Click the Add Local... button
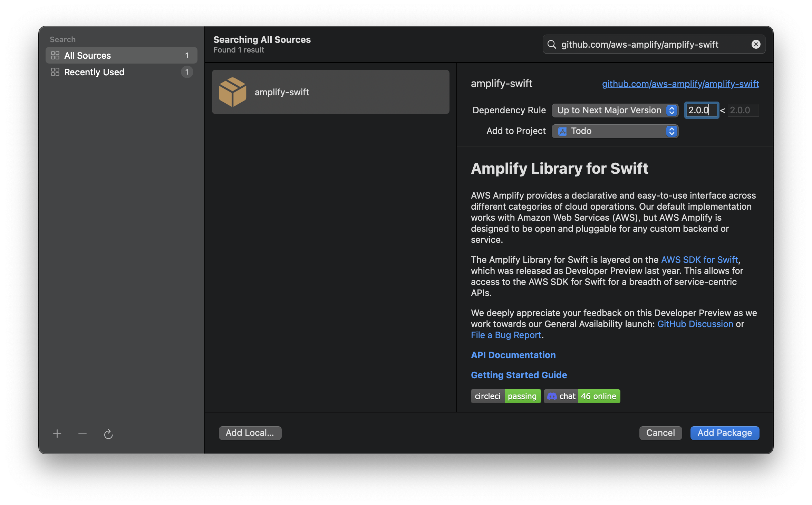Image resolution: width=812 pixels, height=505 pixels. tap(250, 433)
